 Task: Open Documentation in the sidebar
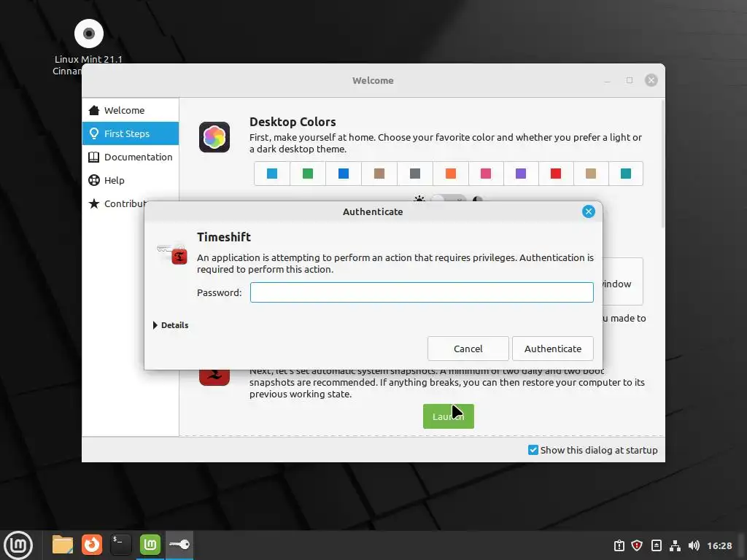pyautogui.click(x=131, y=157)
